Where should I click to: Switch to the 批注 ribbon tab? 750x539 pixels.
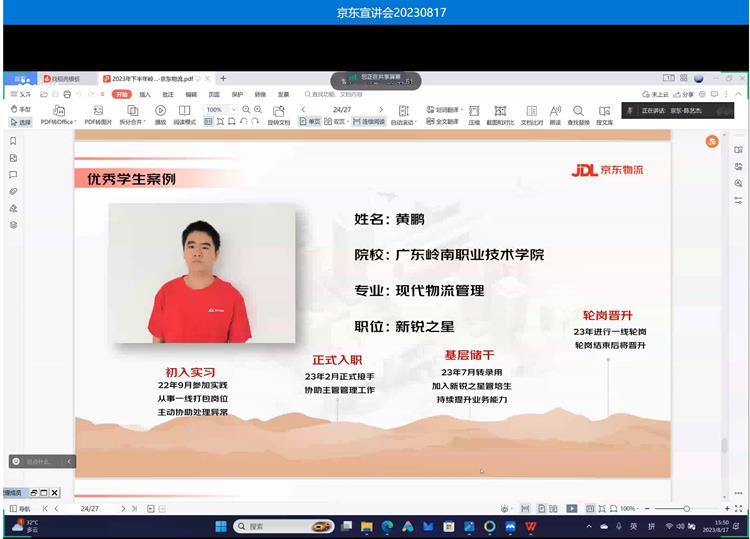[x=167, y=94]
